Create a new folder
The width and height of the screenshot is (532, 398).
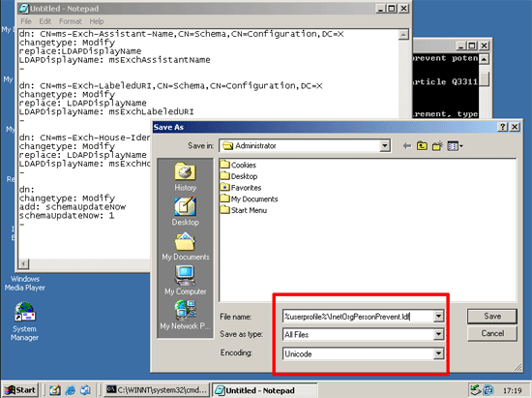(437, 146)
